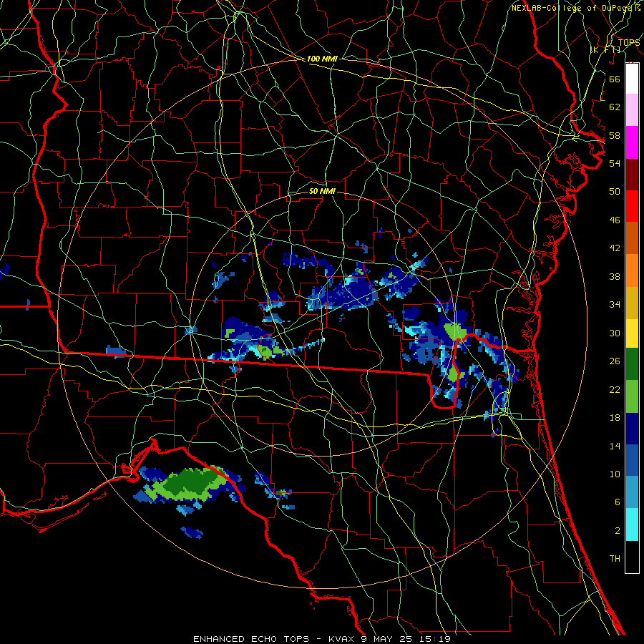Click the "34" legend value

point(615,305)
